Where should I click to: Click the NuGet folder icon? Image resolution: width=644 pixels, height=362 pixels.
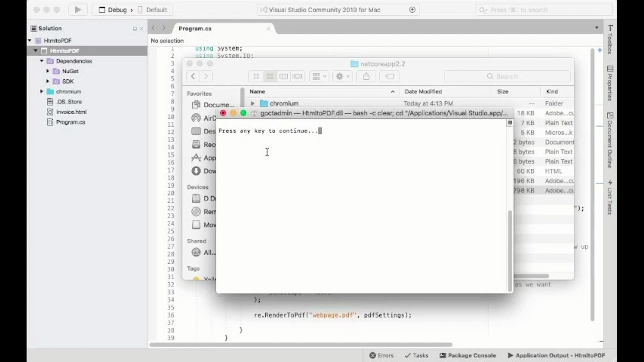click(56, 71)
